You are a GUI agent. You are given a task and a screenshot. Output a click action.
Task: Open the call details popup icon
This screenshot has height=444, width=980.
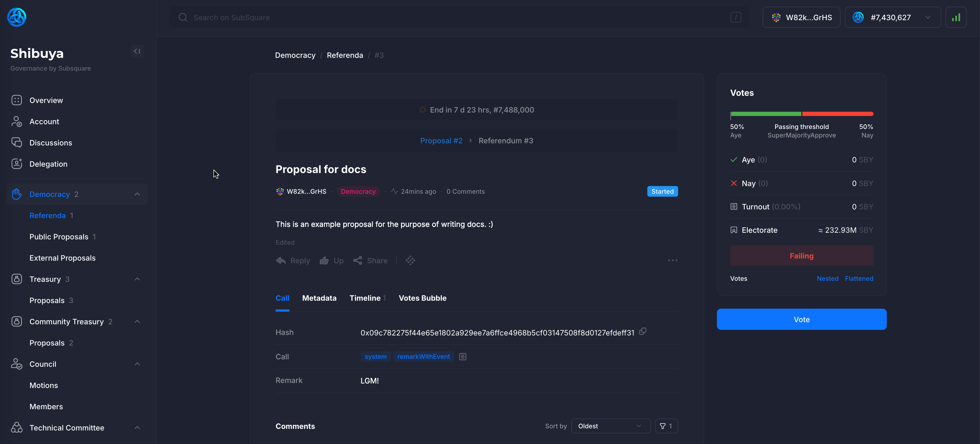click(463, 357)
